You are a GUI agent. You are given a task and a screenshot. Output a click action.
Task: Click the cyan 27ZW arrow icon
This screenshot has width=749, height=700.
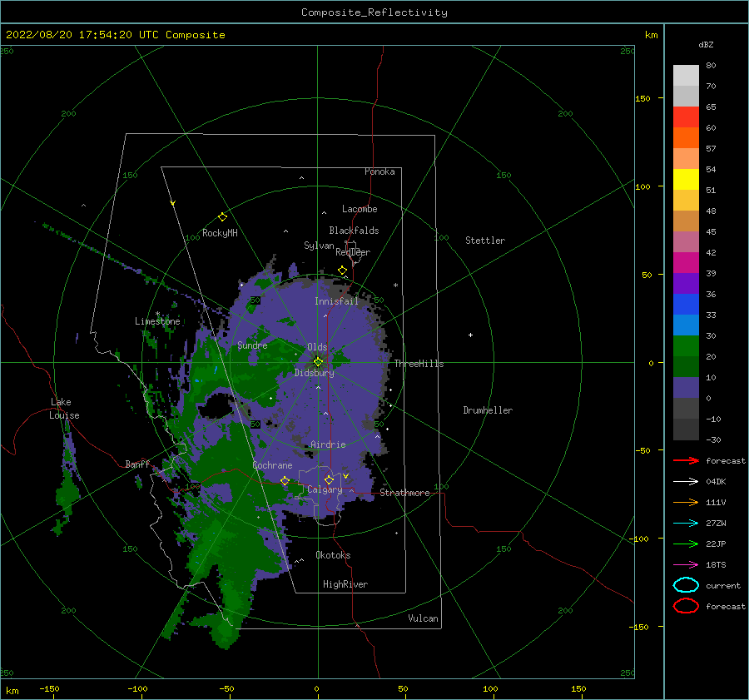click(686, 524)
